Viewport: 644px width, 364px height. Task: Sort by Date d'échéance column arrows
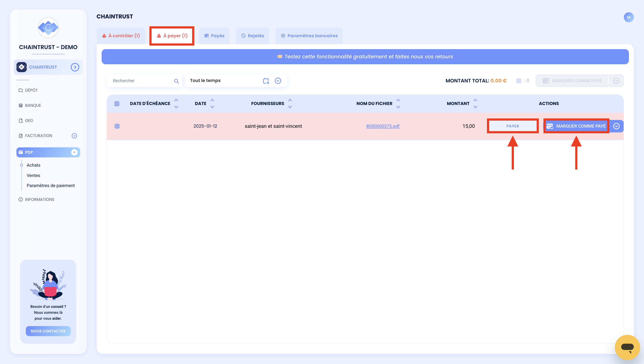click(x=176, y=104)
